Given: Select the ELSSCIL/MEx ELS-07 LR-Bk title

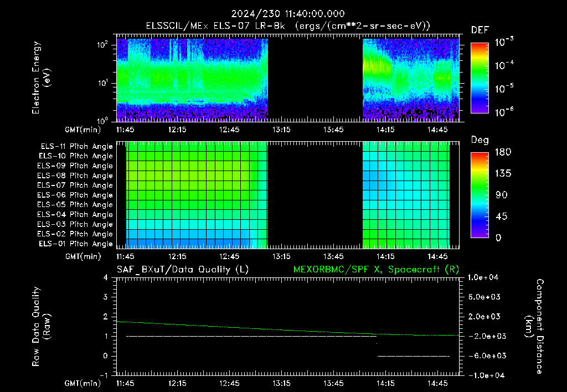Looking at the screenshot, I should [x=215, y=26].
